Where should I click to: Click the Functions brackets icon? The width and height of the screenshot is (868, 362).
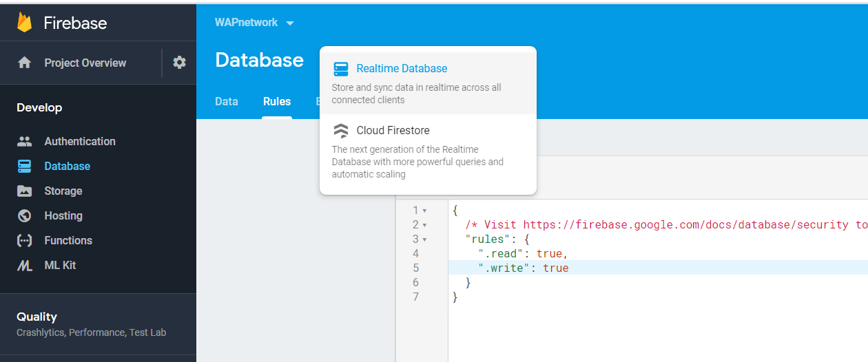click(x=25, y=240)
